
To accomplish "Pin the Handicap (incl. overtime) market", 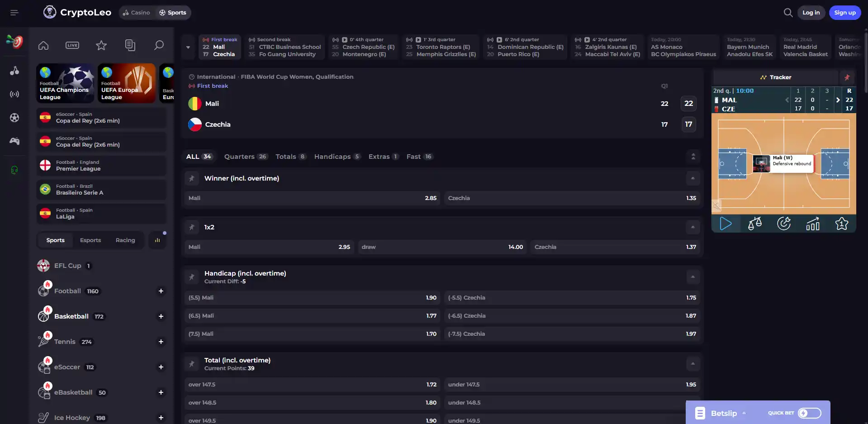I will [x=192, y=277].
